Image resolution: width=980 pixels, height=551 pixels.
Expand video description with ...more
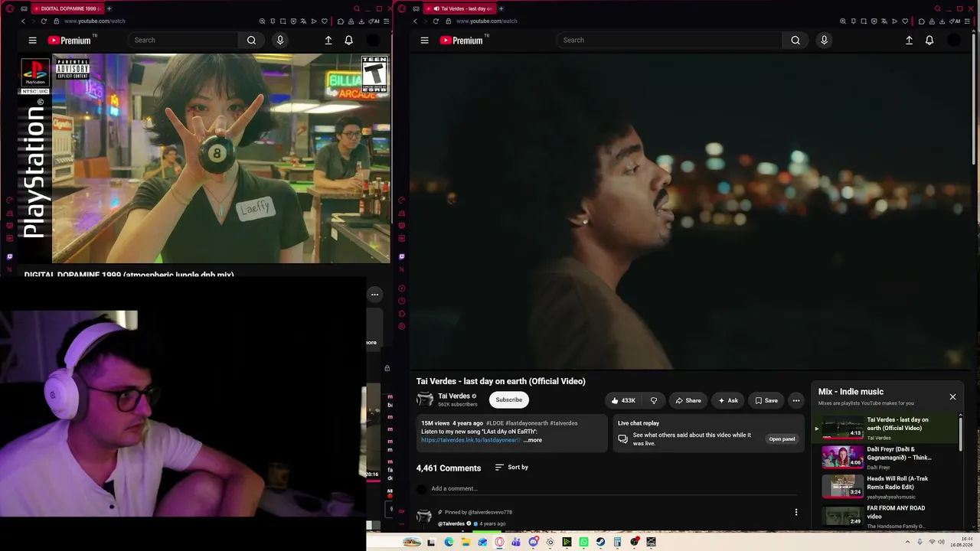[x=533, y=440]
